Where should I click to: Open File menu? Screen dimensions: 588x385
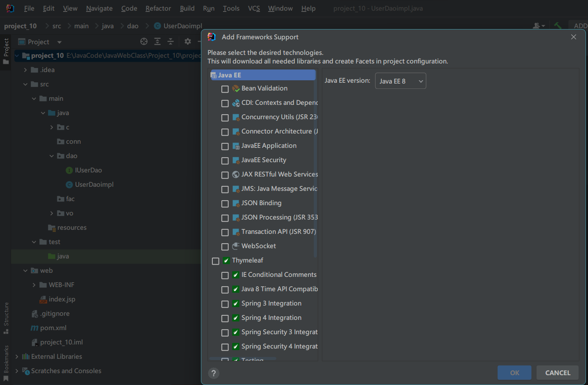click(x=29, y=8)
